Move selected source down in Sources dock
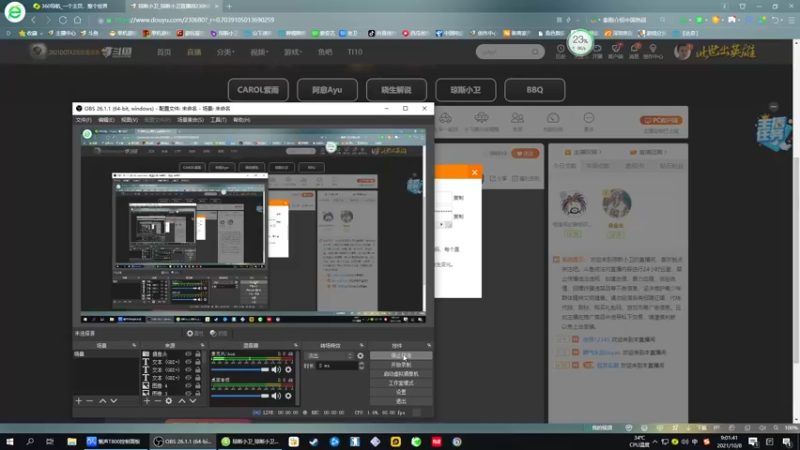 [x=193, y=401]
